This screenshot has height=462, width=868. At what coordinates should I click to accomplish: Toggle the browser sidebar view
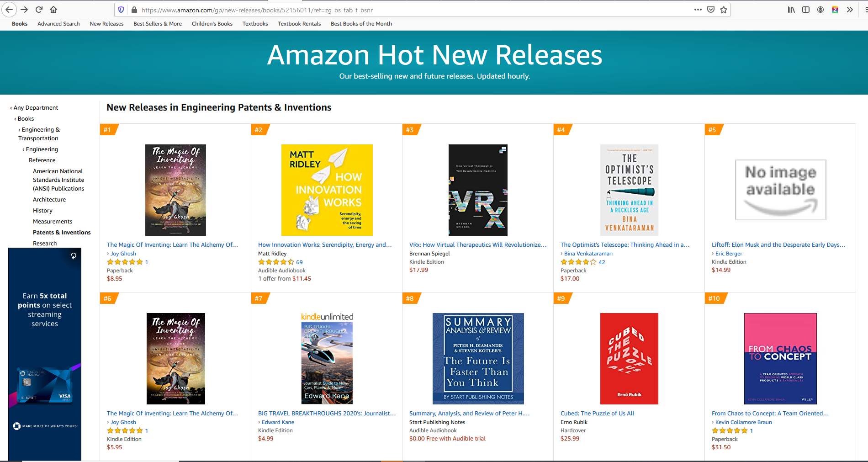[x=806, y=10]
